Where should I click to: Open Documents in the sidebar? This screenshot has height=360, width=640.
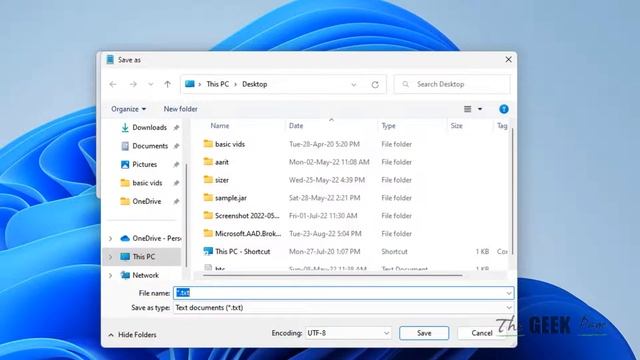pyautogui.click(x=150, y=146)
